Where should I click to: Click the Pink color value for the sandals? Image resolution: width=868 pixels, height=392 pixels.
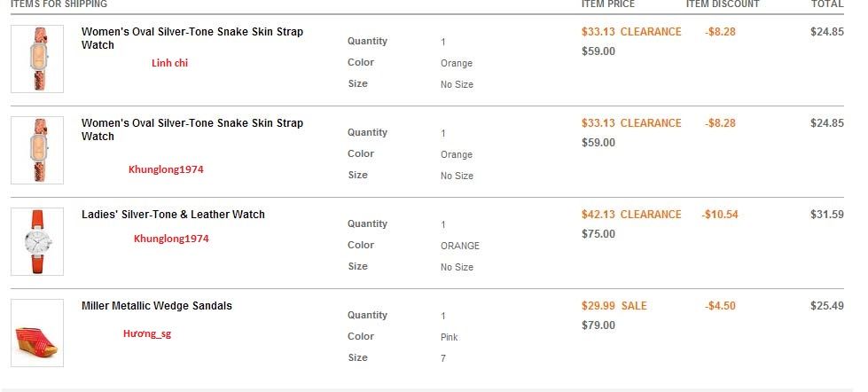click(x=449, y=337)
